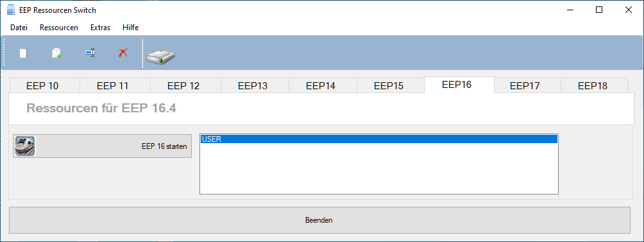Click the red X delete icon

click(x=123, y=53)
